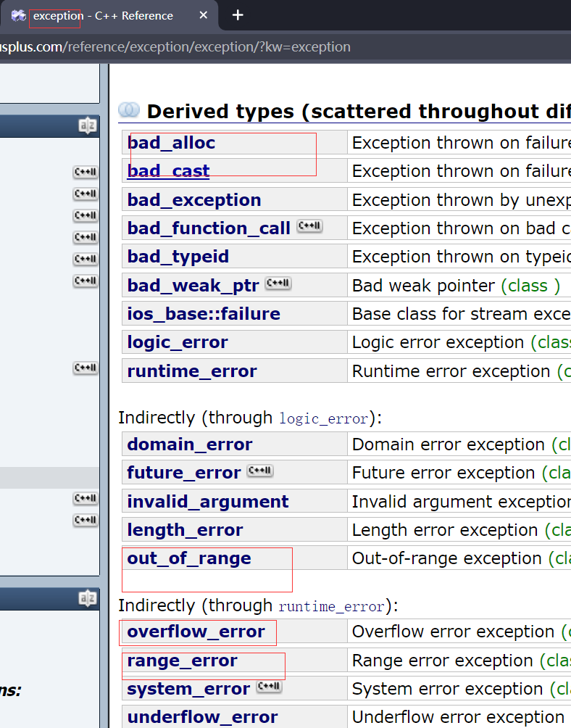Open the length_error class link
This screenshot has height=728, width=571.
[x=185, y=530]
